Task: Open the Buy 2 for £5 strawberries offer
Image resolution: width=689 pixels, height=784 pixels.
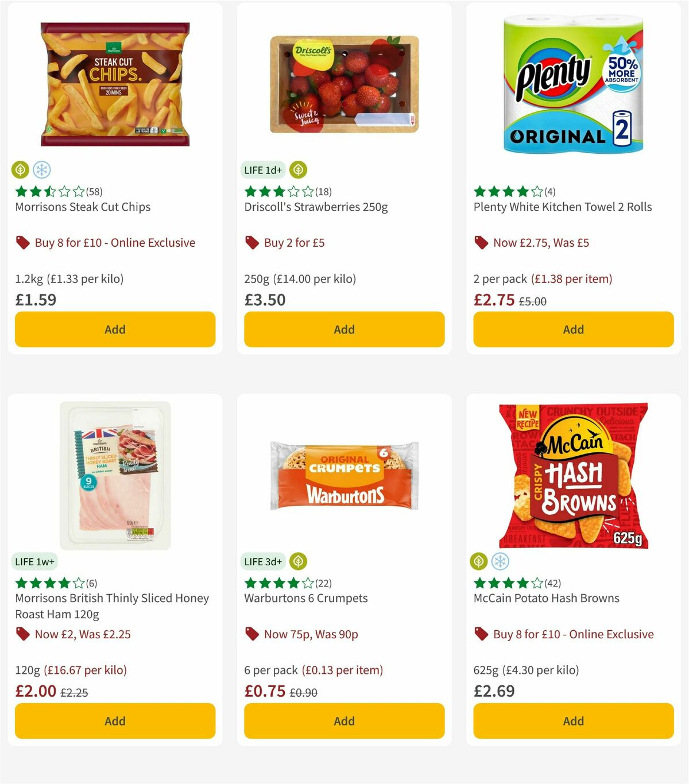Action: 294,242
